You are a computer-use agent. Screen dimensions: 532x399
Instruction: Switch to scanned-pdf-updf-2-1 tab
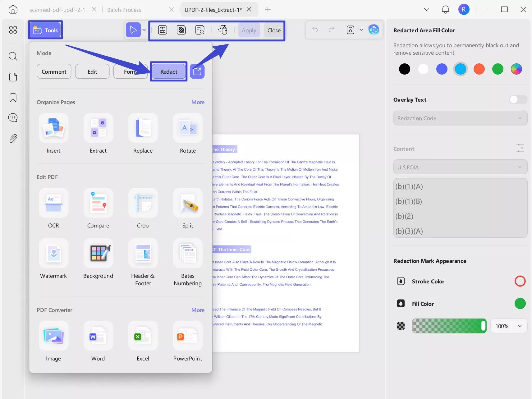57,10
